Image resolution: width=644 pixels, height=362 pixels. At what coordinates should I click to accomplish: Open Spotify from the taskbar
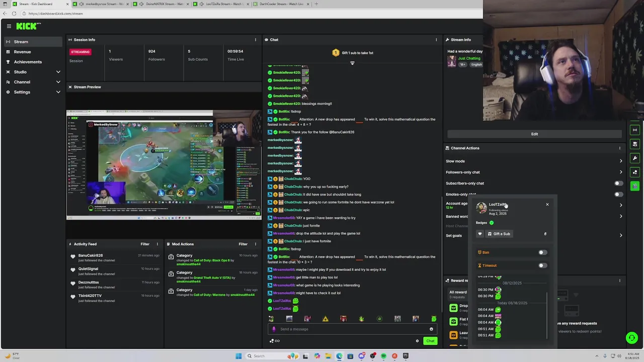(383, 356)
